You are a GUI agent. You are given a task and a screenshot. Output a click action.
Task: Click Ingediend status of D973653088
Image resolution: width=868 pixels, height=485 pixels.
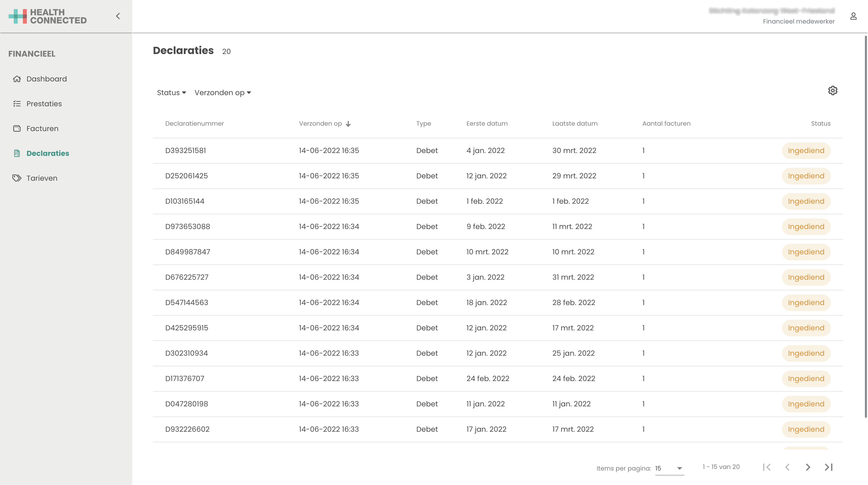(x=806, y=227)
